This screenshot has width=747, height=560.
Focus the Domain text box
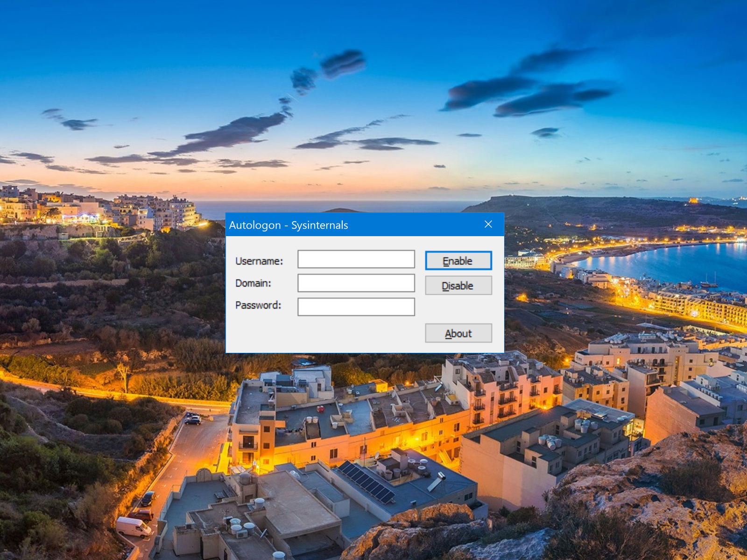(356, 283)
